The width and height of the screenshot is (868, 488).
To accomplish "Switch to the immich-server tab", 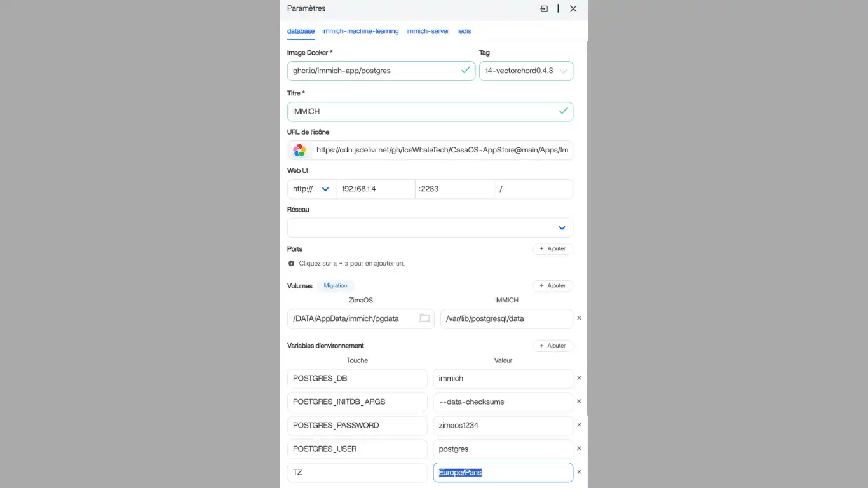I will (x=428, y=31).
